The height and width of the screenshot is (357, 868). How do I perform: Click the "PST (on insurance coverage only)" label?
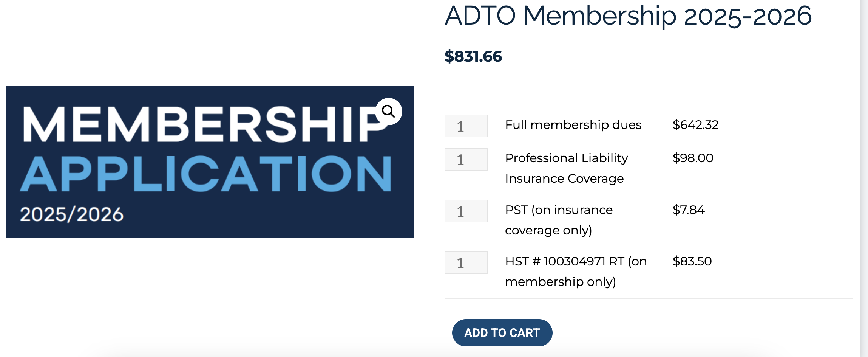pos(559,220)
